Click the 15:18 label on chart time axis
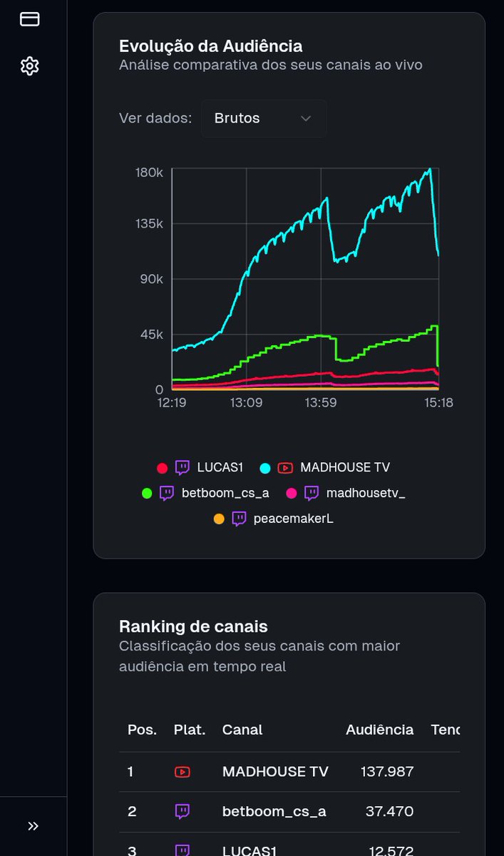 point(438,403)
